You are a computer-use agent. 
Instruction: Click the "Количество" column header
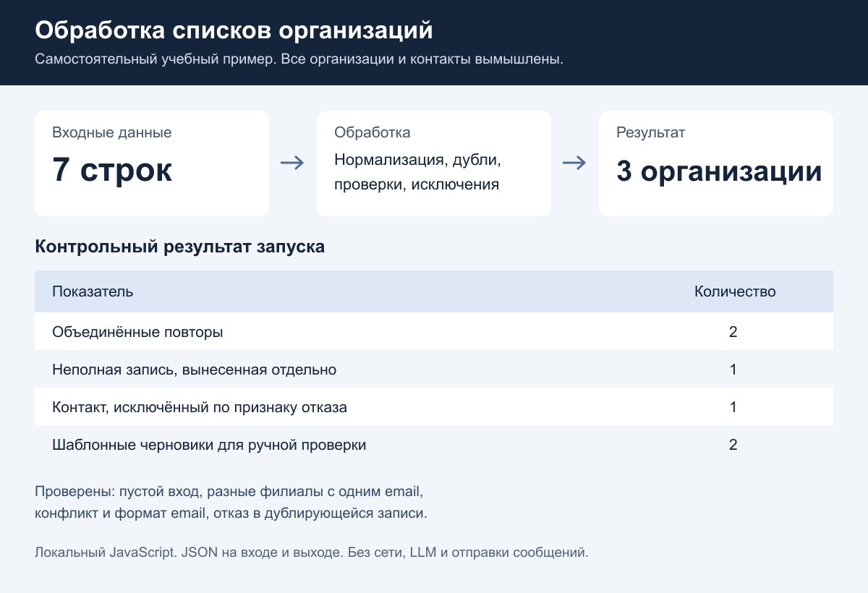pos(735,291)
